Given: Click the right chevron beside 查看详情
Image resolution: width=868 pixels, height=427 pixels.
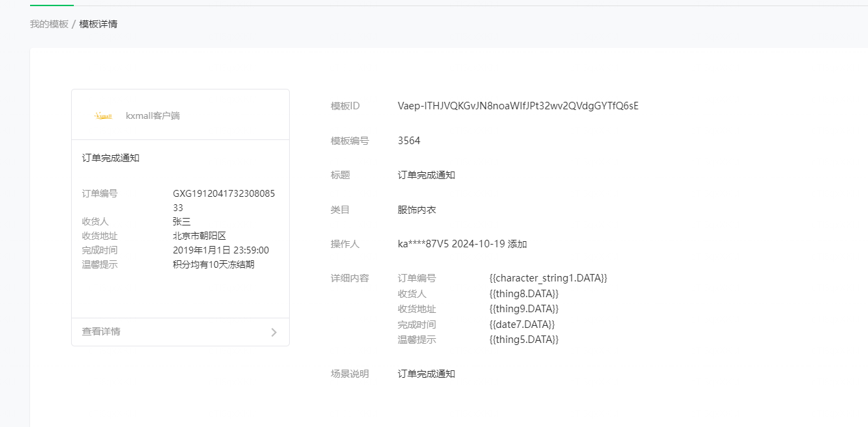Looking at the screenshot, I should tap(273, 332).
